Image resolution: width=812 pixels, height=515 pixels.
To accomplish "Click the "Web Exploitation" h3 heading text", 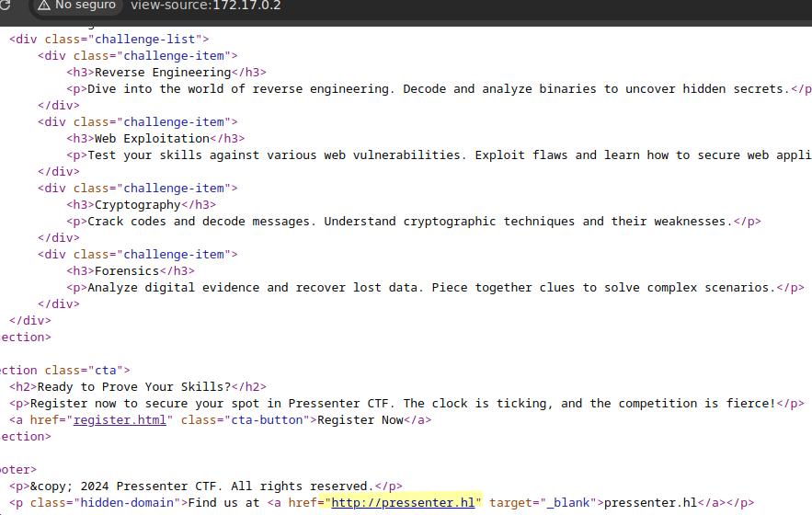I will coord(152,139).
